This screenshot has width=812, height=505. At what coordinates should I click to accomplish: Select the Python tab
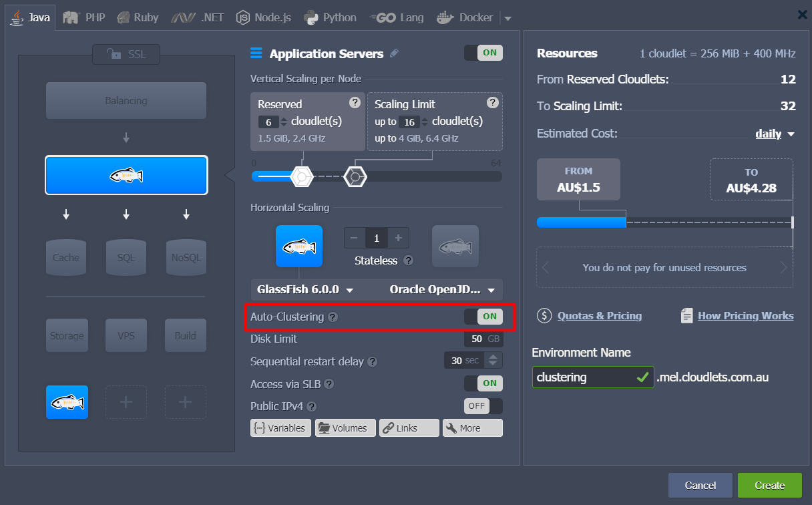331,17
